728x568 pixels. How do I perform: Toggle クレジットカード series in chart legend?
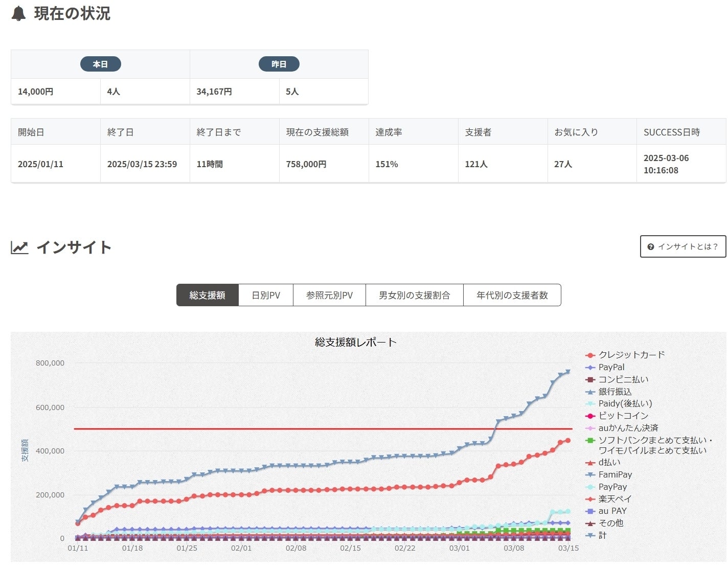pos(631,355)
